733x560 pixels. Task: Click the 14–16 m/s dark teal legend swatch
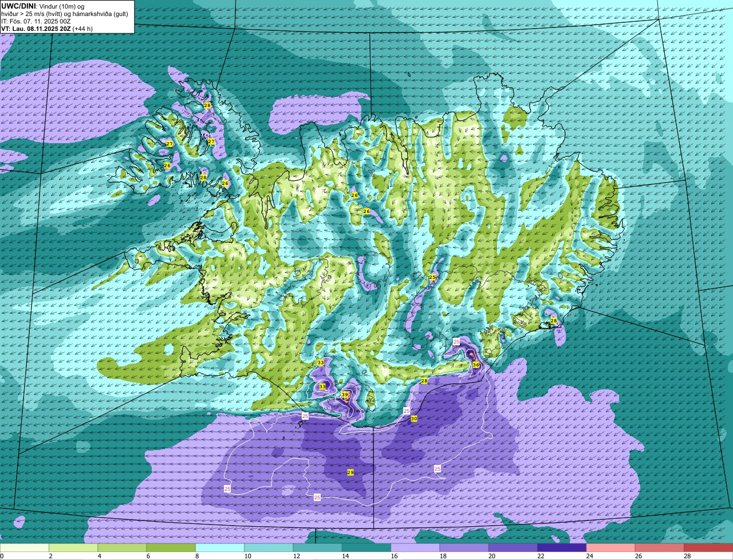[x=366, y=548]
